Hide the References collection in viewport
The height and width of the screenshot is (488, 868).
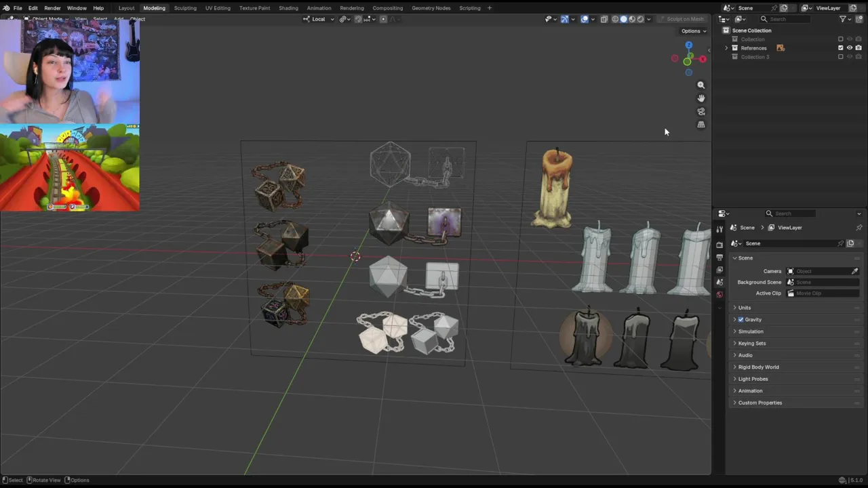[850, 48]
